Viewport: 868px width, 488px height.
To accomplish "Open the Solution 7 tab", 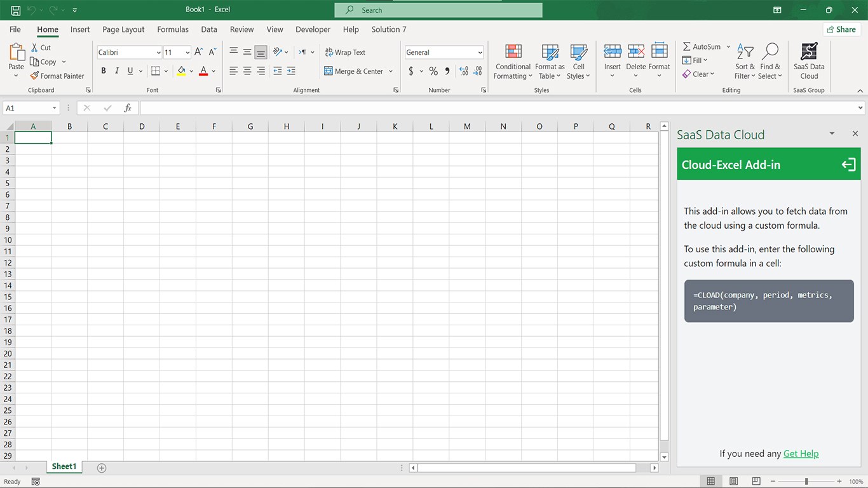I will (x=389, y=29).
